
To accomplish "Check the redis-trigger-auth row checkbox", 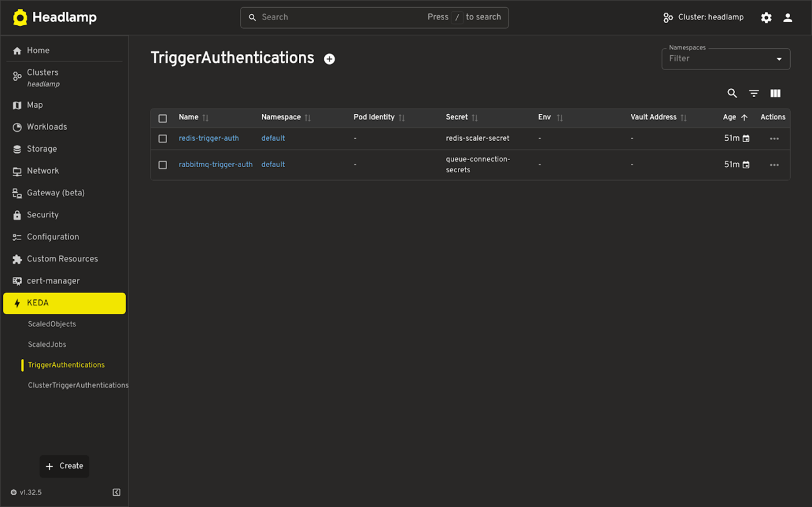I will coord(163,139).
